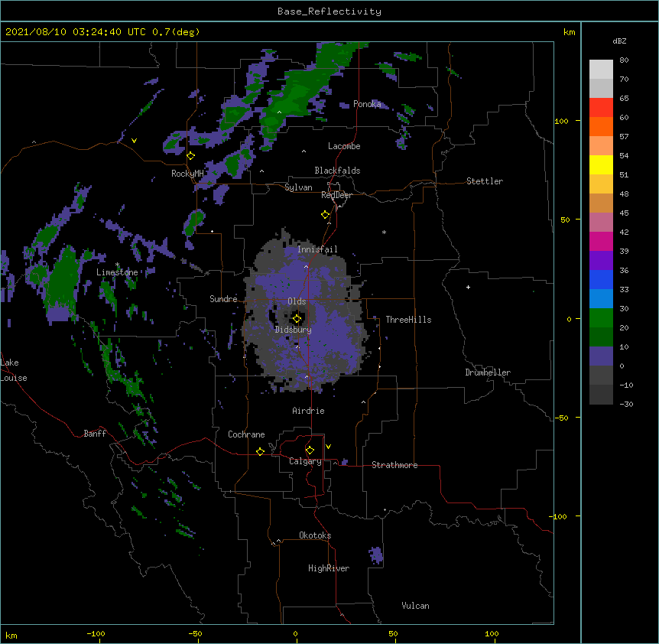Click the Innisfail label
Screen dimensions: 659x644
coord(317,249)
